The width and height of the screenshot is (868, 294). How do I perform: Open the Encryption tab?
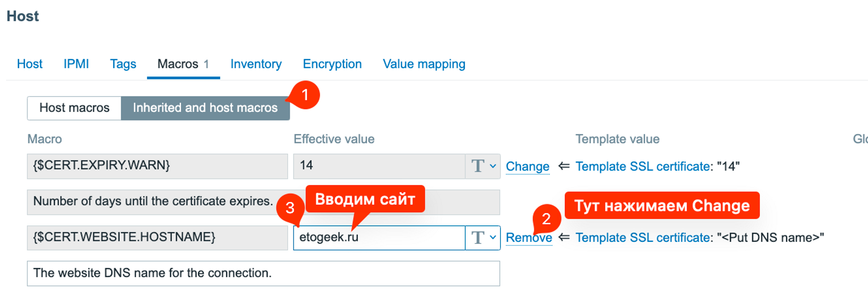pyautogui.click(x=332, y=64)
